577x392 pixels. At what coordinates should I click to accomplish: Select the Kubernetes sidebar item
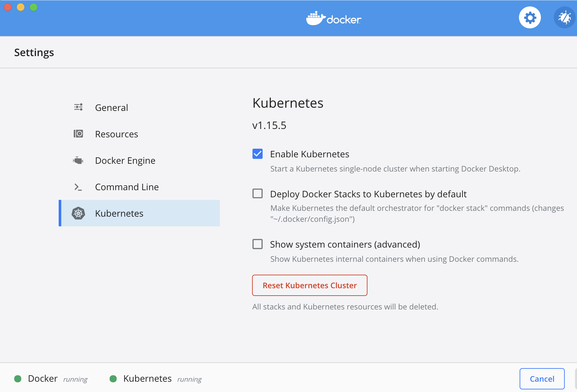[x=139, y=213]
